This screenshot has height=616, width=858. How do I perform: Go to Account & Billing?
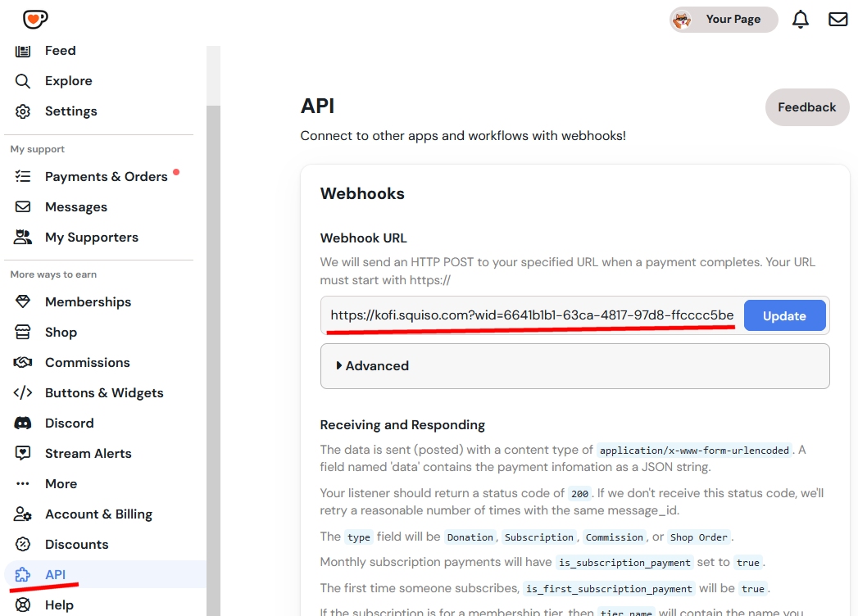(98, 514)
